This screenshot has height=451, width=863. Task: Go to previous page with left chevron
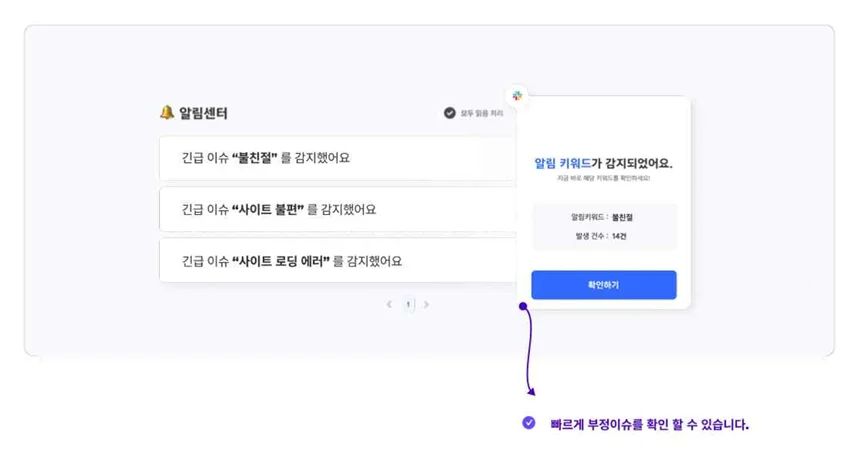(x=389, y=305)
